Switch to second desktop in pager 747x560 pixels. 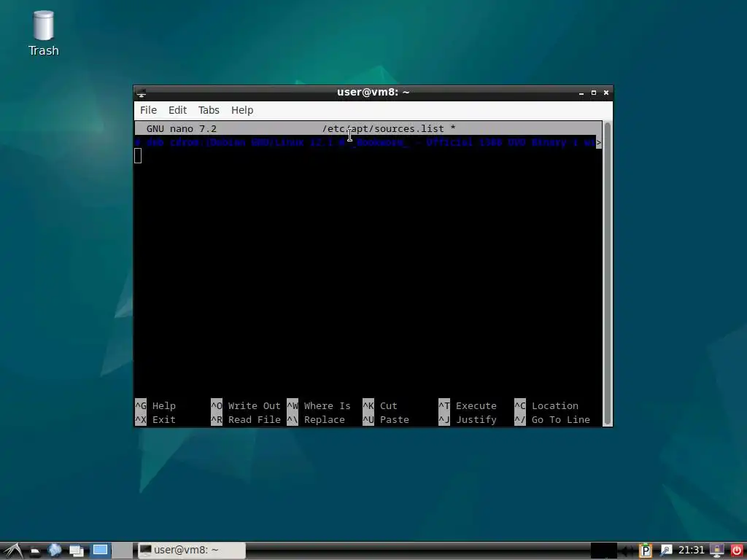pyautogui.click(x=123, y=550)
